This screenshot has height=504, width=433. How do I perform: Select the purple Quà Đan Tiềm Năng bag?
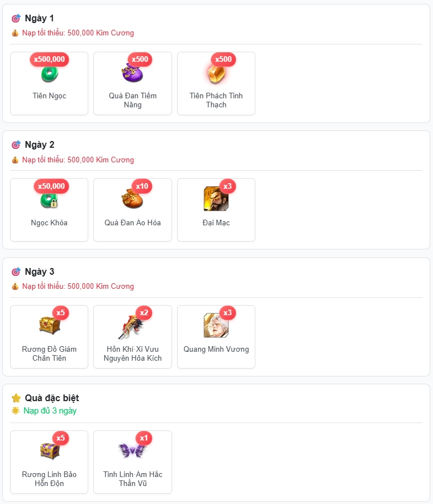tap(132, 72)
